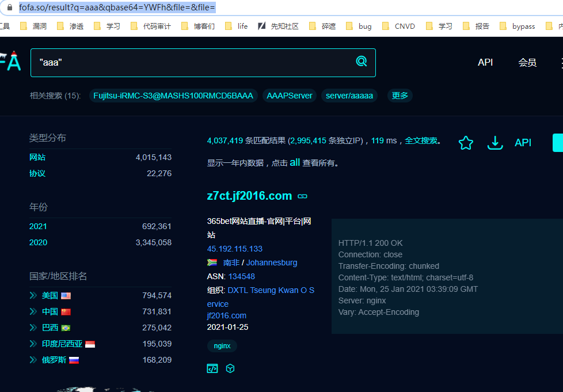This screenshot has height=392, width=563.
Task: Open the 渗透 bookmark folder
Action: tap(70, 26)
